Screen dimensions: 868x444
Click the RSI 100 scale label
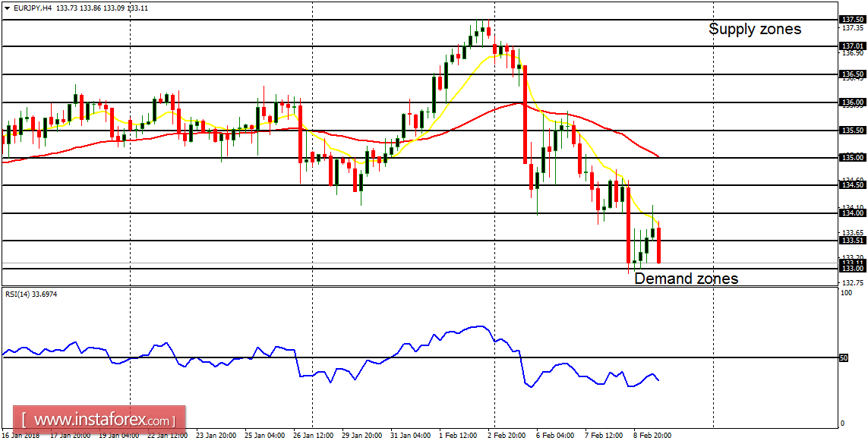pos(847,293)
